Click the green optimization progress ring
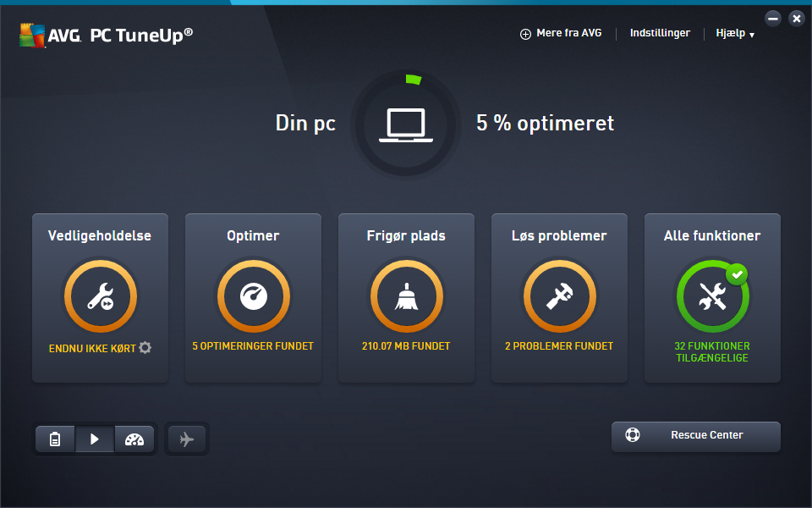This screenshot has width=812, height=508. tap(414, 80)
